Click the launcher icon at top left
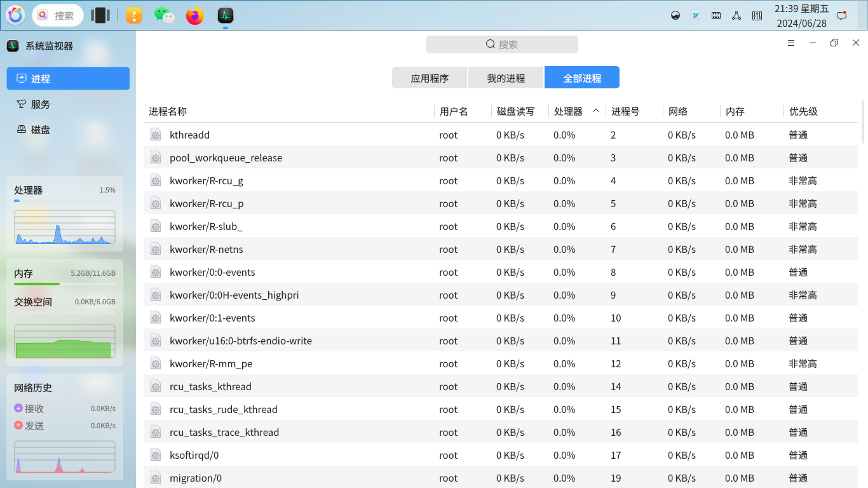 click(x=15, y=15)
